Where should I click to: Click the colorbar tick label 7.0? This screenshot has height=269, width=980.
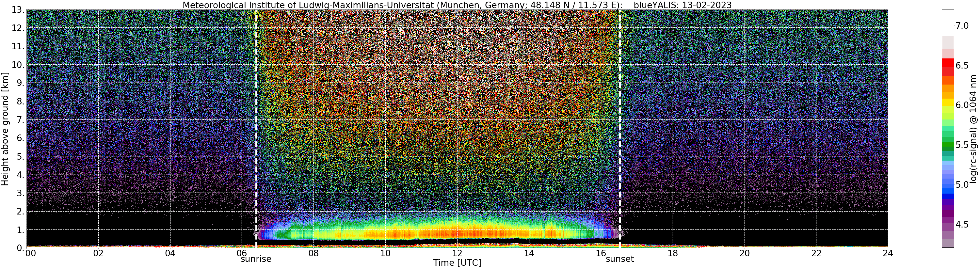(x=962, y=26)
